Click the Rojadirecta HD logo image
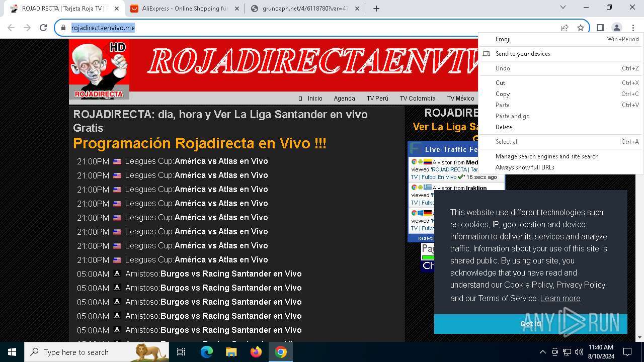644x362 pixels. point(99,69)
